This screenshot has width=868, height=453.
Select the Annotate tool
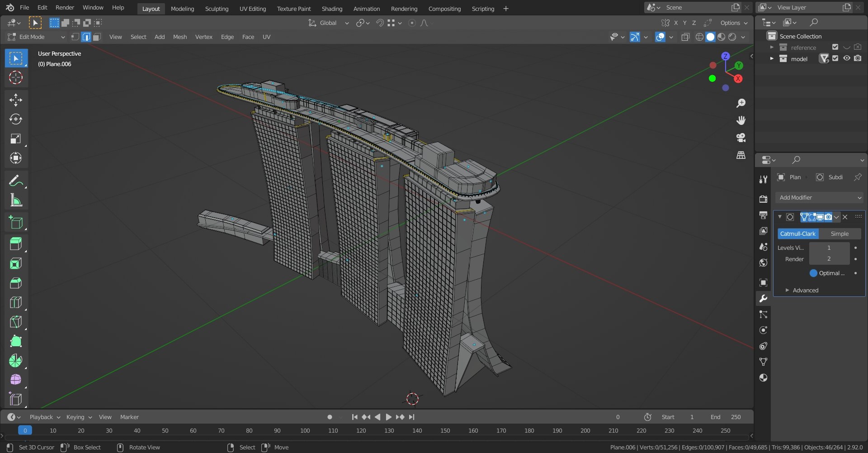16,181
